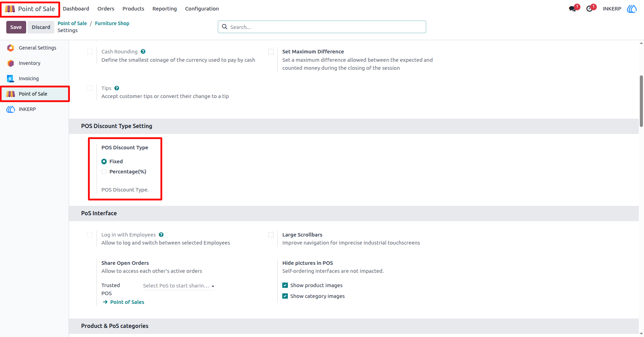Enable the Large Scrollbars checkbox
The height and width of the screenshot is (337, 644).
coord(271,235)
